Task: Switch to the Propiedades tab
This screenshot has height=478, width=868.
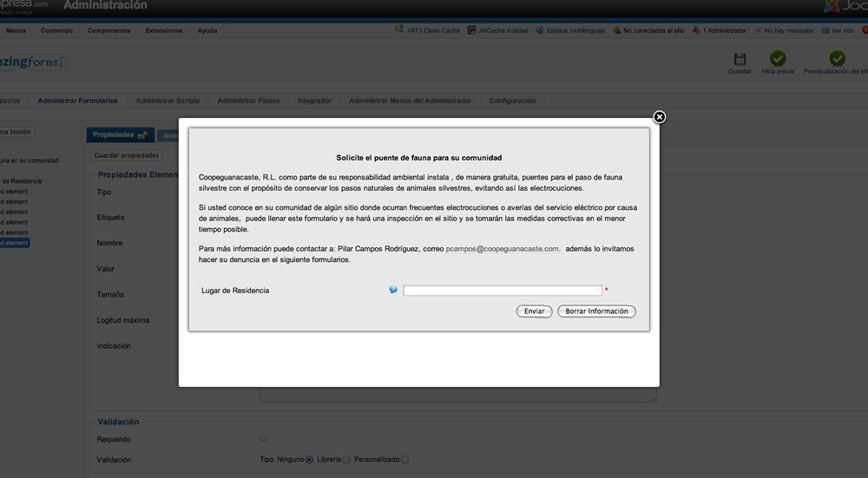Action: click(120, 134)
